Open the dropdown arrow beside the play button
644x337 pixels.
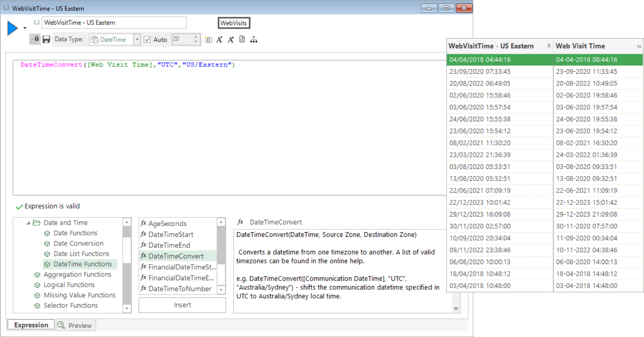point(25,28)
